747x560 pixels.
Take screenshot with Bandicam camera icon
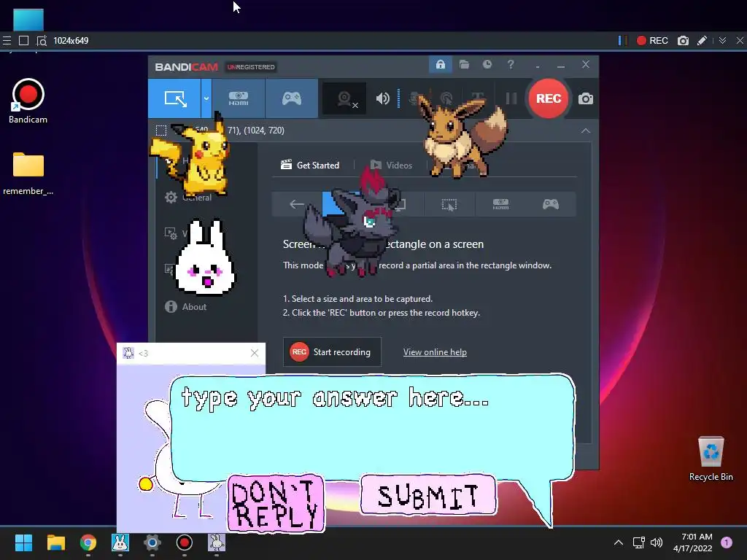click(x=586, y=98)
